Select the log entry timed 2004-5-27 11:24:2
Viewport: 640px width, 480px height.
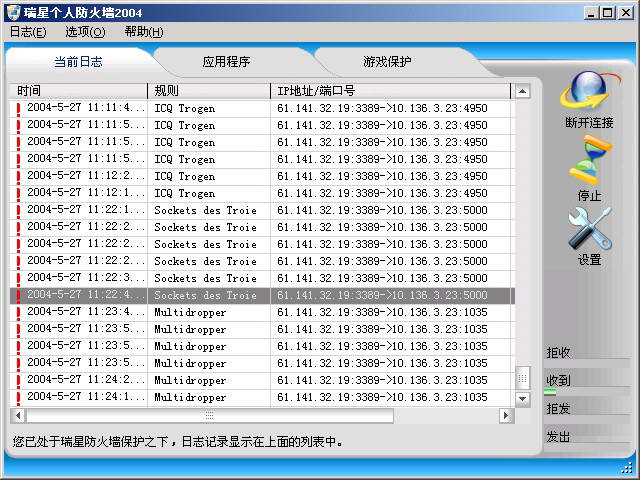[85, 380]
